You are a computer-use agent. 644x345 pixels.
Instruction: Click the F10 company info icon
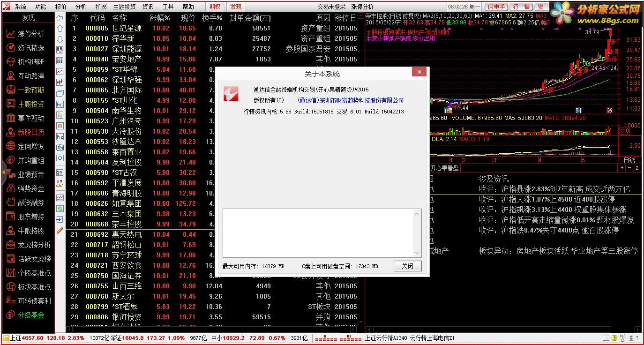[x=60, y=104]
